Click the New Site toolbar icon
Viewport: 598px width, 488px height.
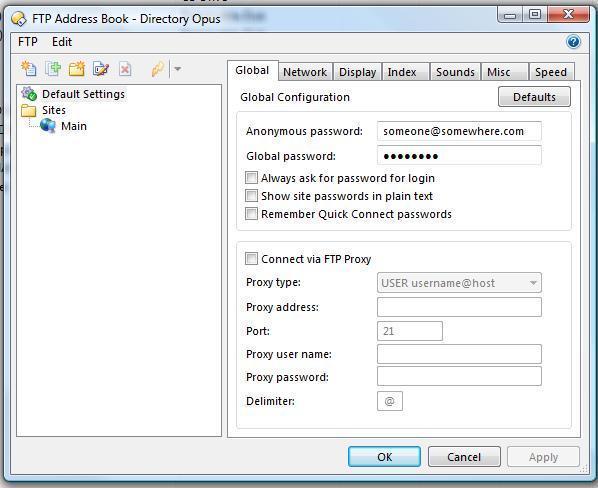pos(29,69)
